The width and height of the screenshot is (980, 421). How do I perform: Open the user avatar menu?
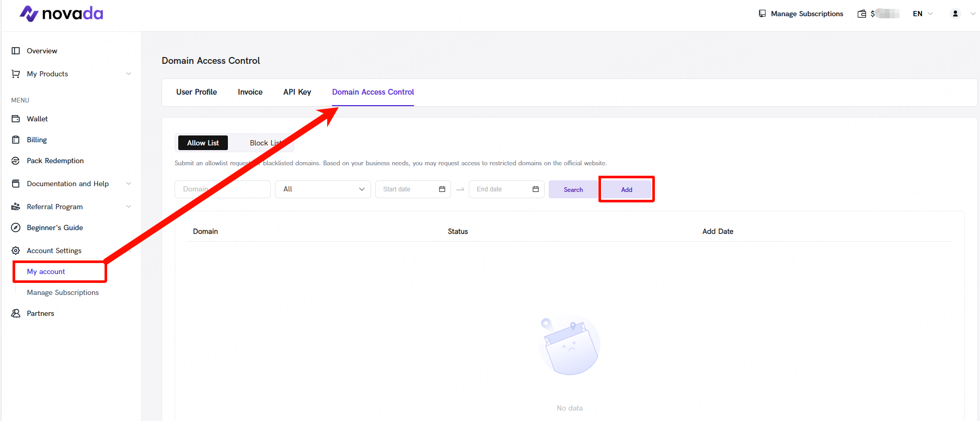click(955, 14)
